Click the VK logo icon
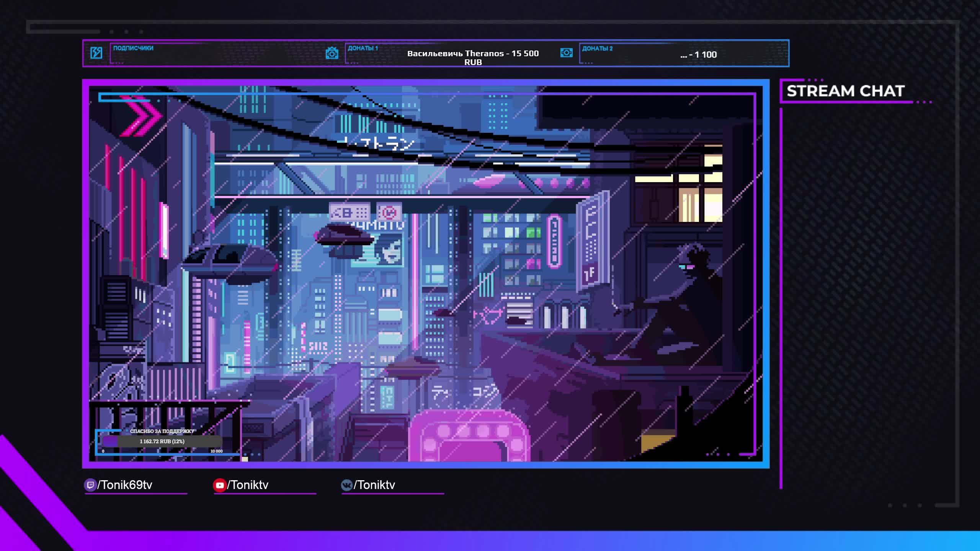980x551 pixels. (x=346, y=485)
